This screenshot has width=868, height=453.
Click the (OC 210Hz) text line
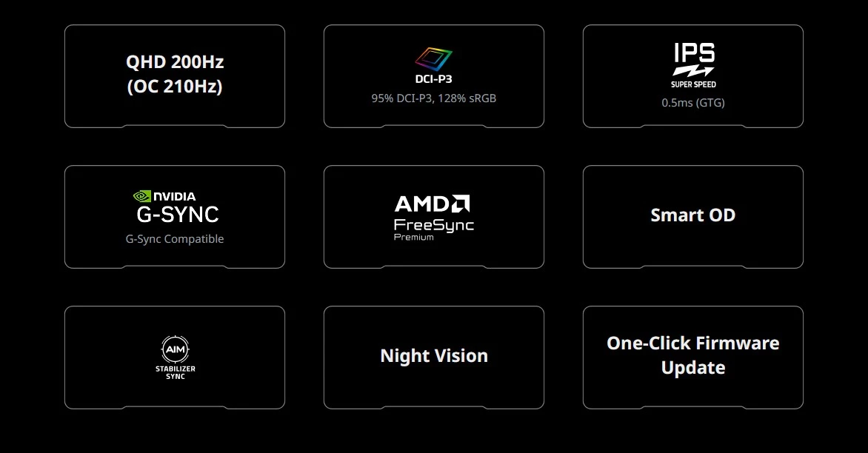175,87
